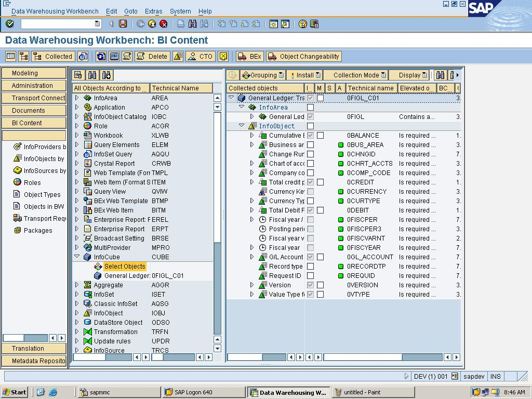Toggle the Install checkbox for Company code row

tap(310, 172)
